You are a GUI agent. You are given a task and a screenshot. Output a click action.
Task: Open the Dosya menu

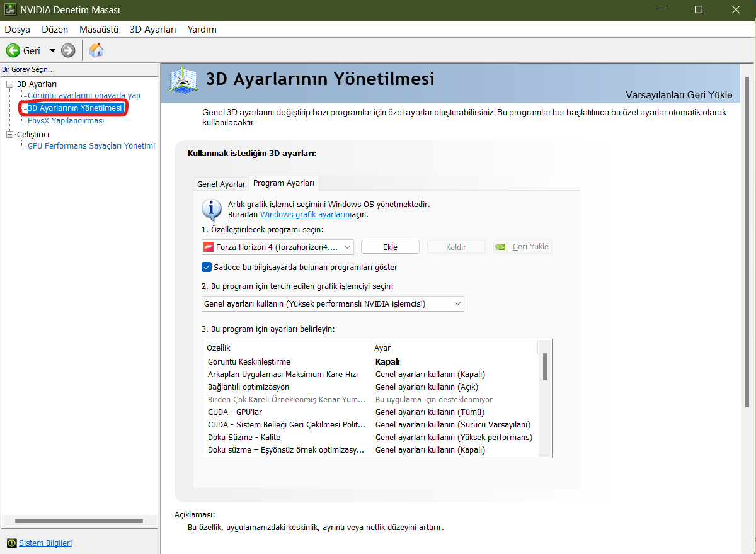click(18, 30)
